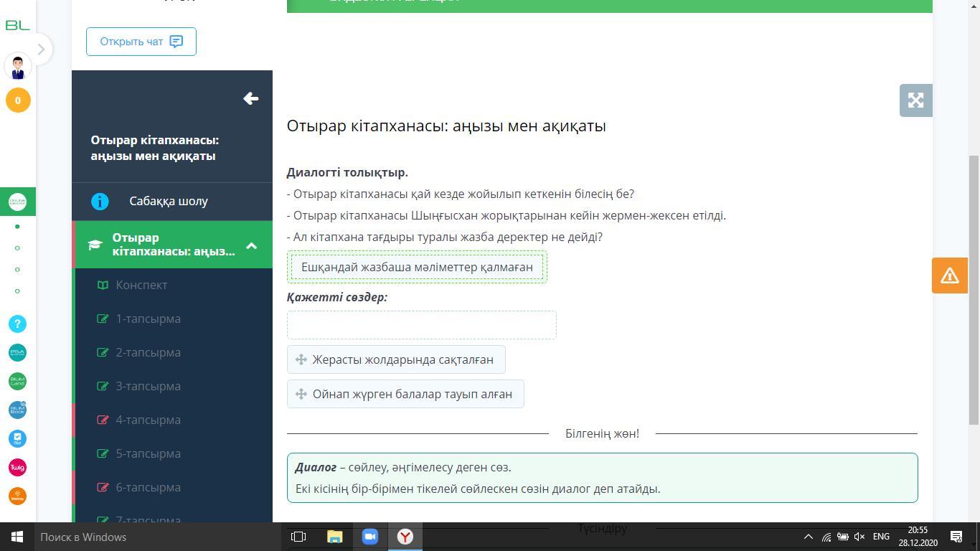Switch the ENG input language
Screen dimensions: 980x551
(881, 537)
